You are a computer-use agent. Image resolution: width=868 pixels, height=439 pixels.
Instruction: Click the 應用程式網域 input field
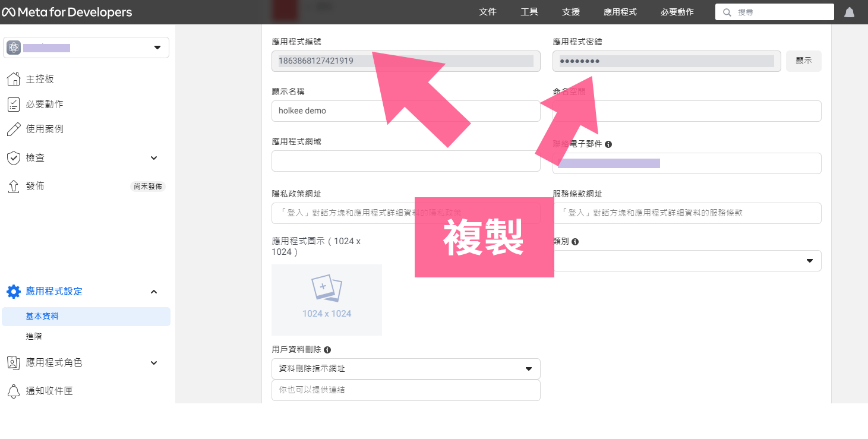click(x=406, y=161)
